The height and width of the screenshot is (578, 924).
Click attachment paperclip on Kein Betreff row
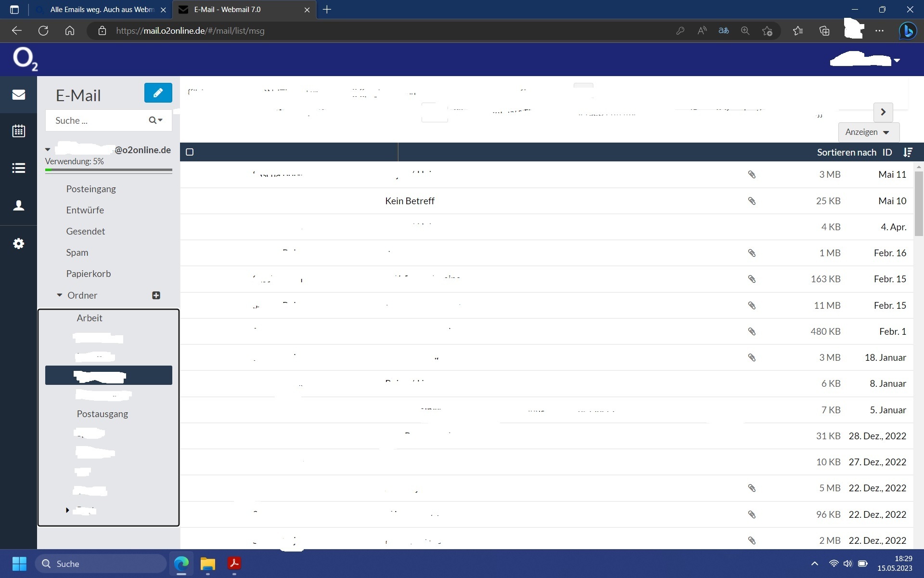click(752, 201)
